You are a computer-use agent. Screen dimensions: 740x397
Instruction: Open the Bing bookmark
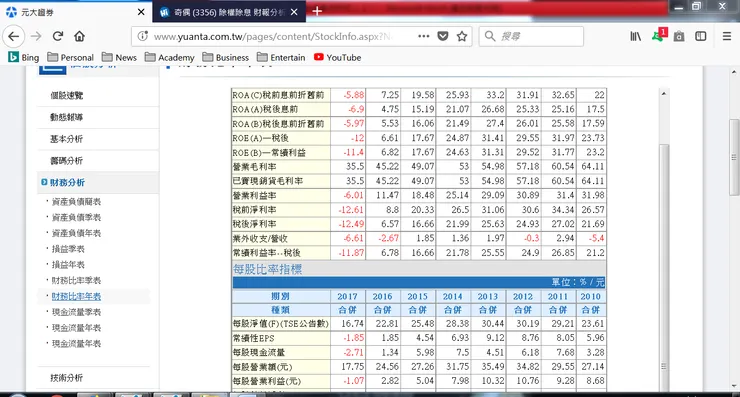(24, 57)
